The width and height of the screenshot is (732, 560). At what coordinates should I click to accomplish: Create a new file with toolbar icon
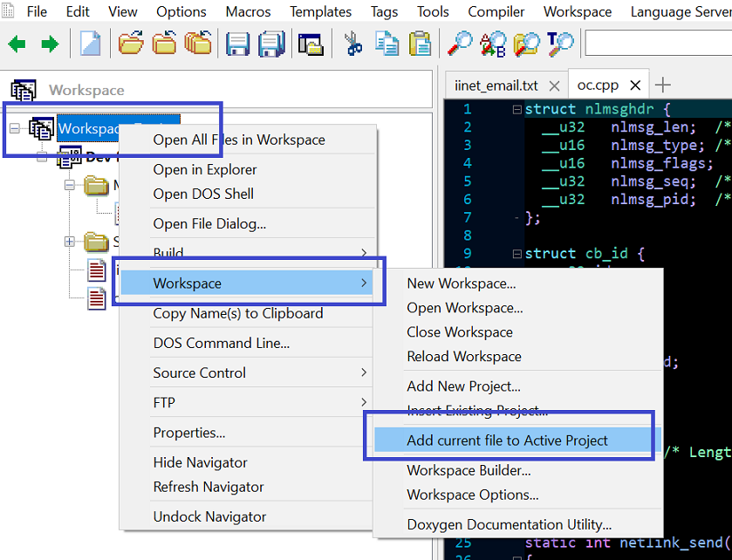coord(91,44)
